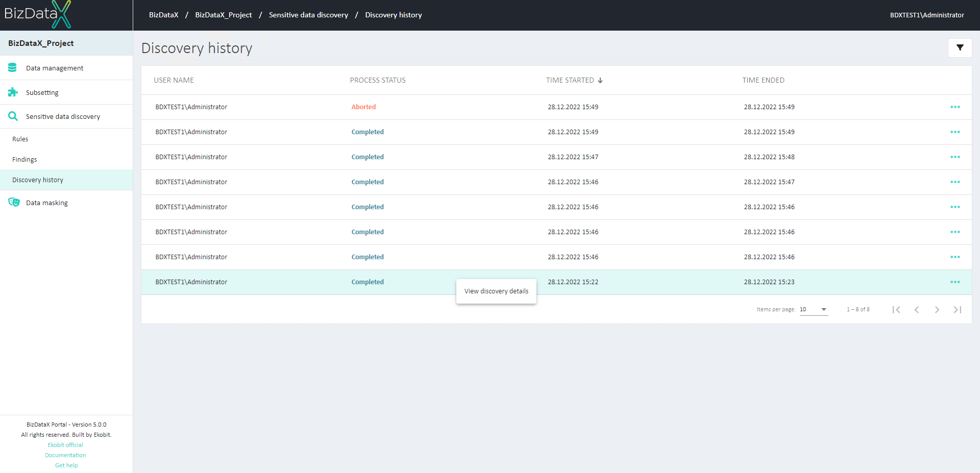Click Completed status in row started 15:47

pos(367,157)
